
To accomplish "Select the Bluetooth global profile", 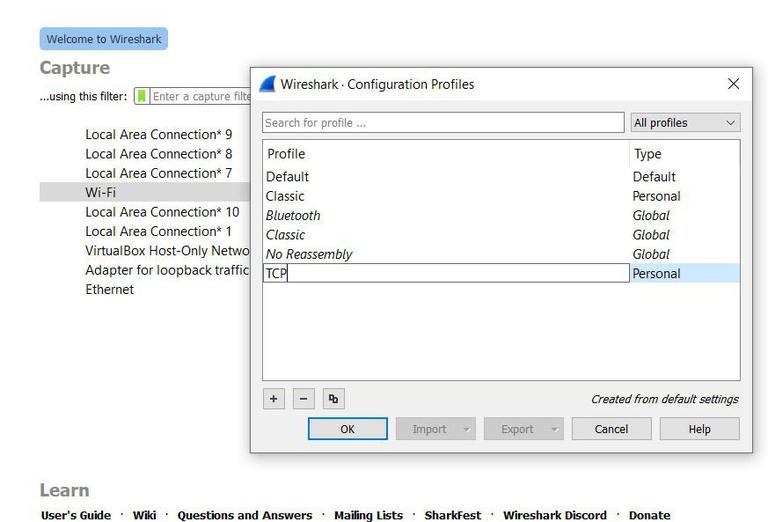I will [501, 215].
